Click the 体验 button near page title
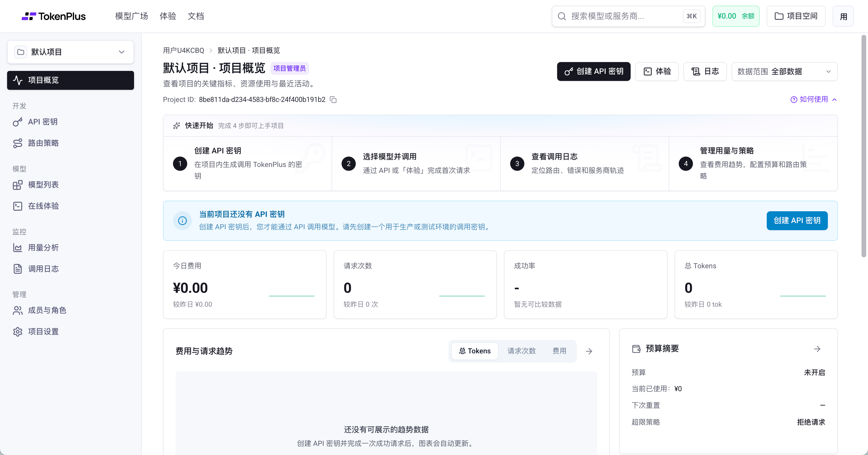This screenshot has width=868, height=455. (x=657, y=71)
